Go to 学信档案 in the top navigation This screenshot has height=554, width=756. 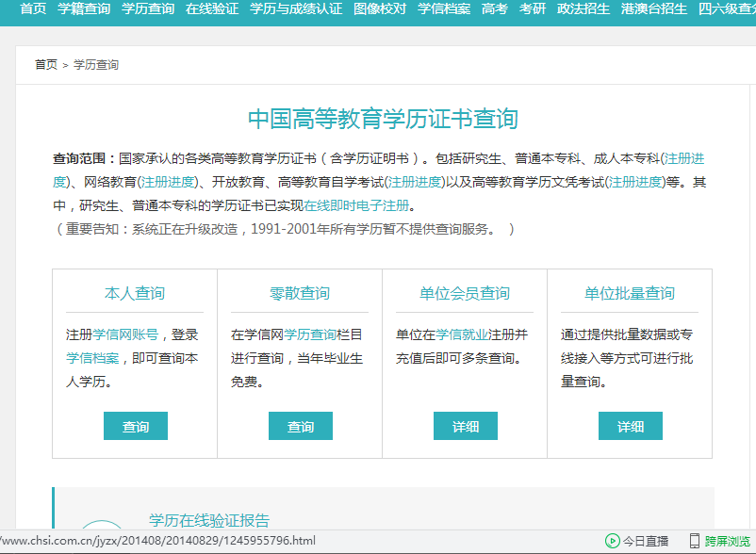coord(444,8)
